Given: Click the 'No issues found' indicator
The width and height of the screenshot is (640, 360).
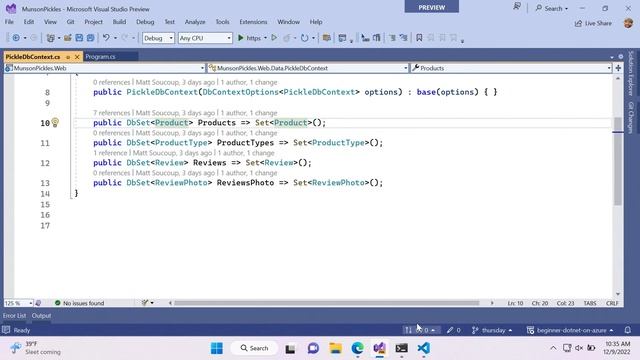Looking at the screenshot, I should click(x=79, y=303).
